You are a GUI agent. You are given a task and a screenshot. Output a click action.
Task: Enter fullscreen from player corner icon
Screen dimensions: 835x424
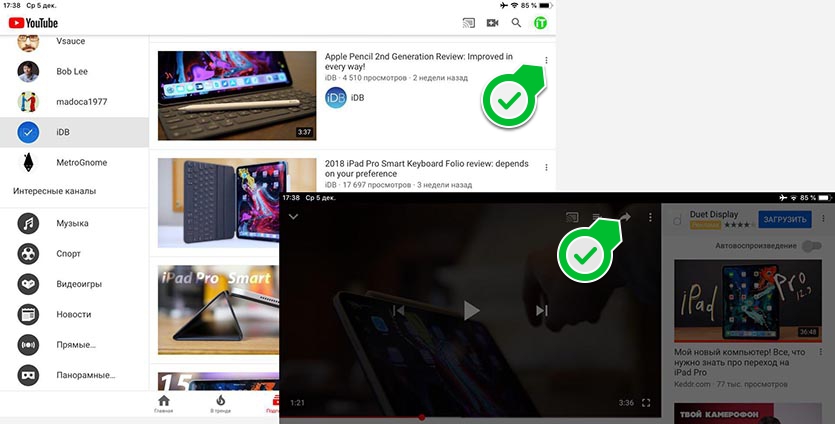646,403
